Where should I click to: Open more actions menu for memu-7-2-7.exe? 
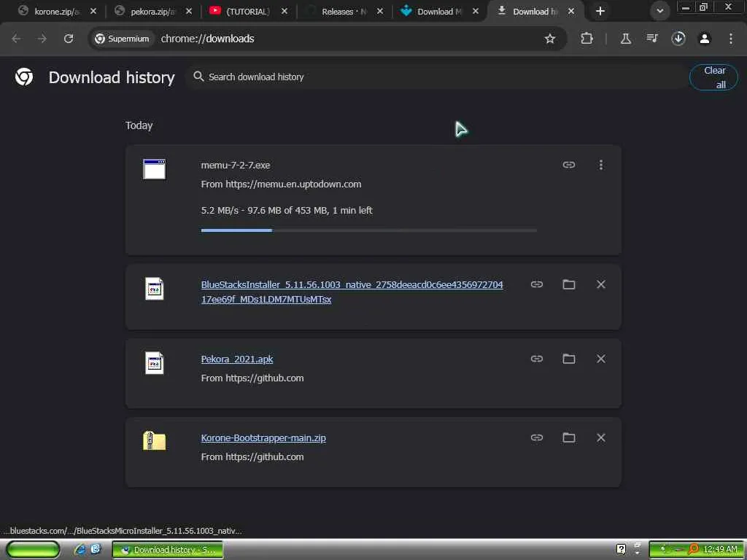pos(601,165)
